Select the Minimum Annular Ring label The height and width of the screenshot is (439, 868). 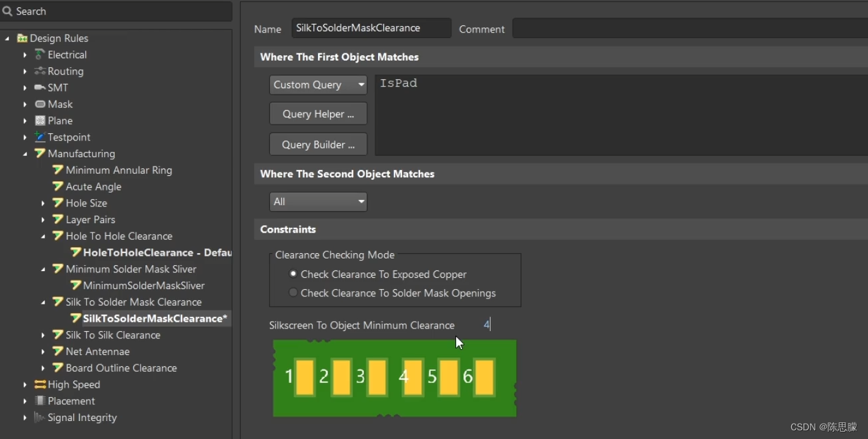(x=119, y=170)
